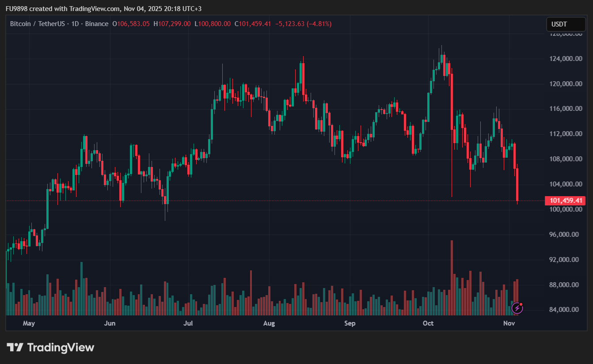Screen dimensions: 593x364
Task: Click the purple lightning bolt icon
Action: [x=517, y=308]
